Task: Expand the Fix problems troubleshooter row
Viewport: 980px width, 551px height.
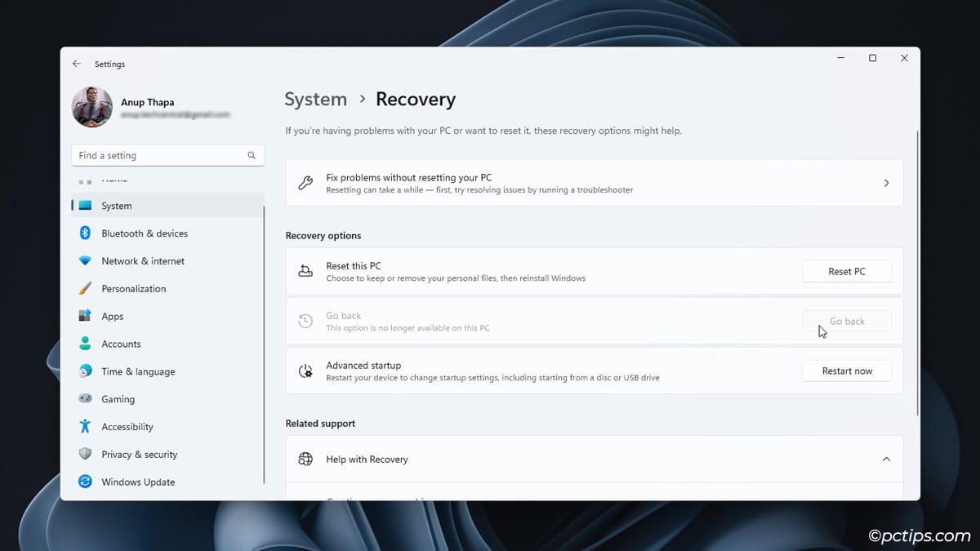Action: tap(886, 183)
